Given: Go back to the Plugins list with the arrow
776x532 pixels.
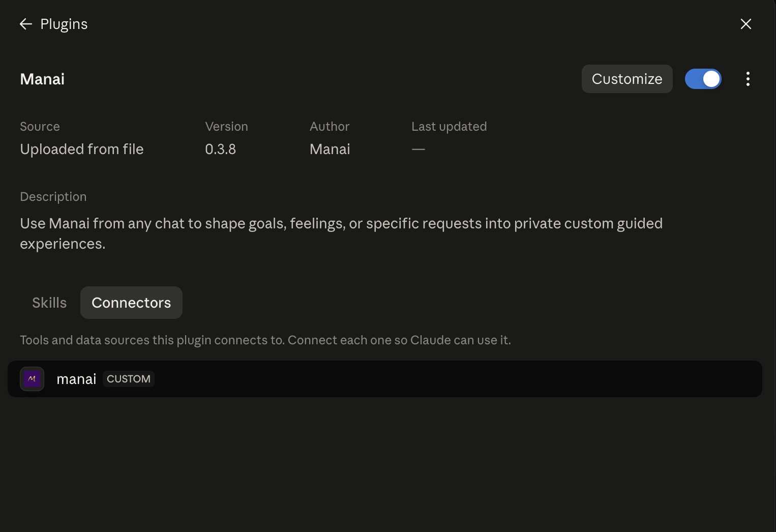Looking at the screenshot, I should pyautogui.click(x=25, y=24).
